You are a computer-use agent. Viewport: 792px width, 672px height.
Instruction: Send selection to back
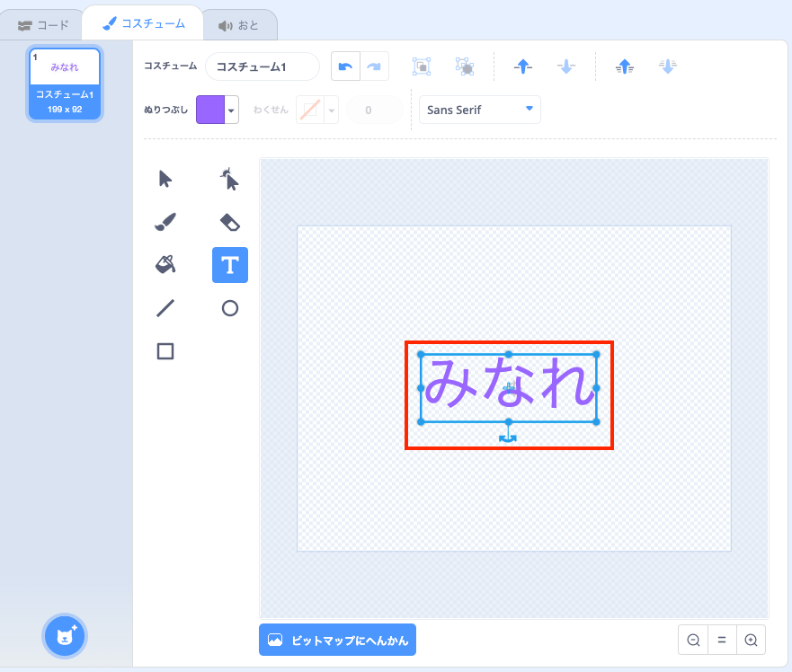click(x=668, y=66)
